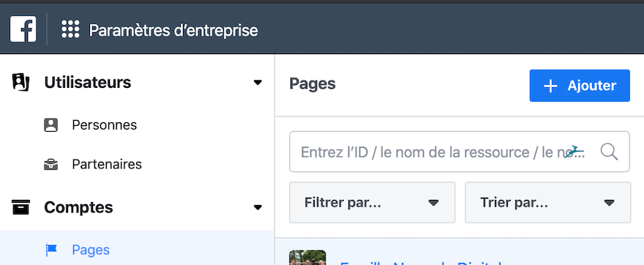Viewport: 644px width, 265px height.
Task: Click the Paramètres d'entreprise title
Action: pos(173,31)
